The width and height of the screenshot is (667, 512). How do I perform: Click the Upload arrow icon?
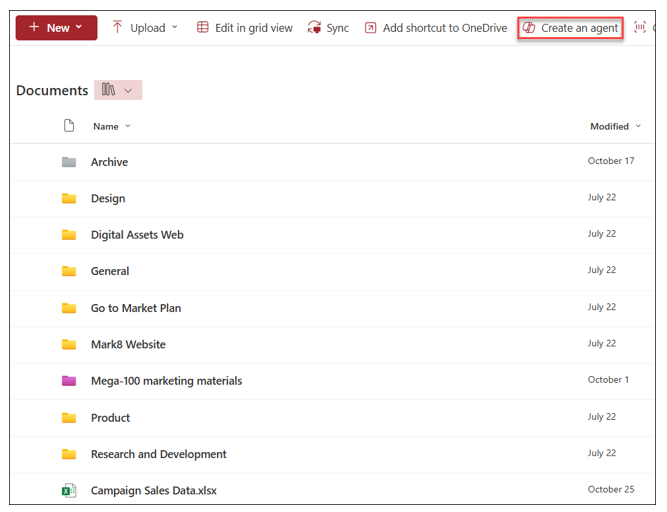pyautogui.click(x=117, y=27)
